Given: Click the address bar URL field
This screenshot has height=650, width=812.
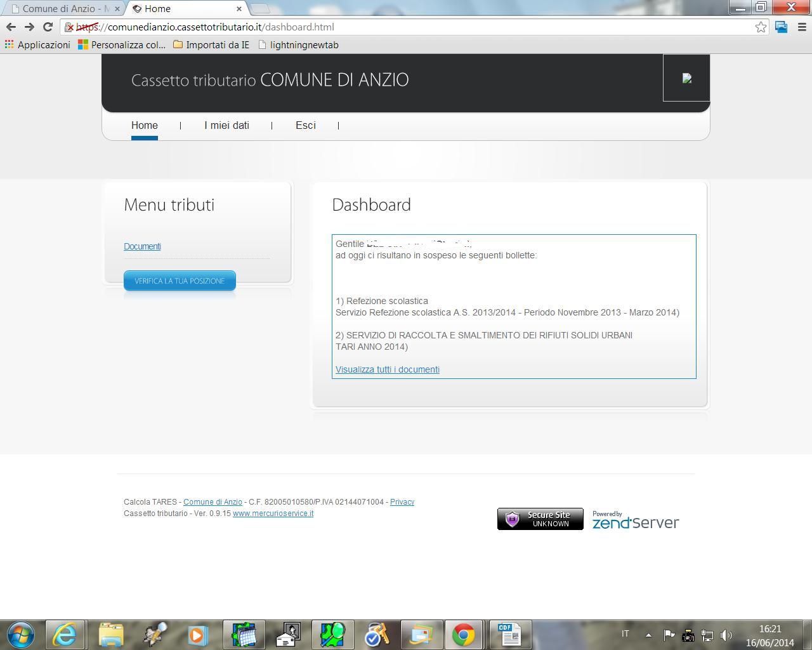Looking at the screenshot, I should pyautogui.click(x=412, y=27).
